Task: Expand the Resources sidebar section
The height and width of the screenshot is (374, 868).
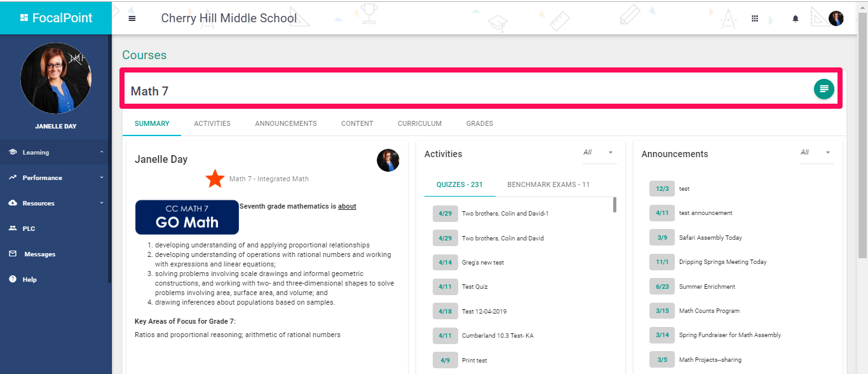Action: tap(102, 203)
